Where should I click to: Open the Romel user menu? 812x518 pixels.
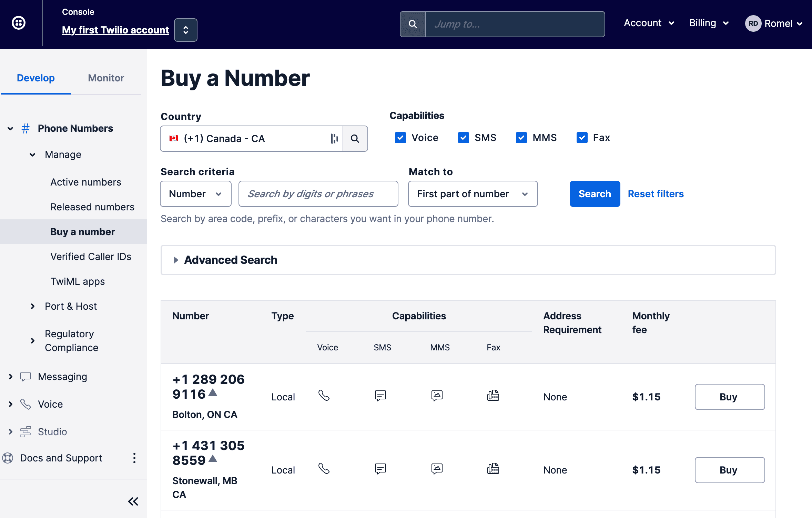coord(783,23)
